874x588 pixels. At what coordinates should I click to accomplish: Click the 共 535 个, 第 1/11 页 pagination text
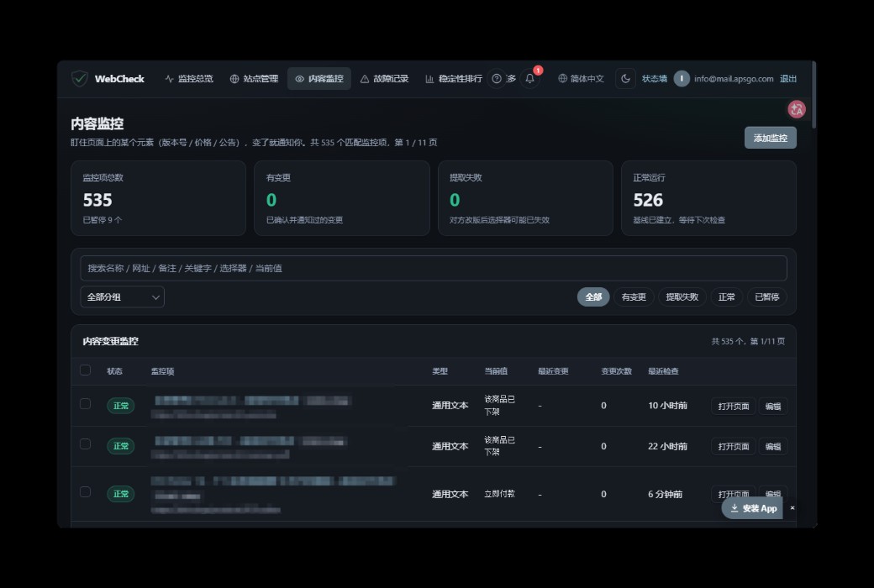coord(748,341)
